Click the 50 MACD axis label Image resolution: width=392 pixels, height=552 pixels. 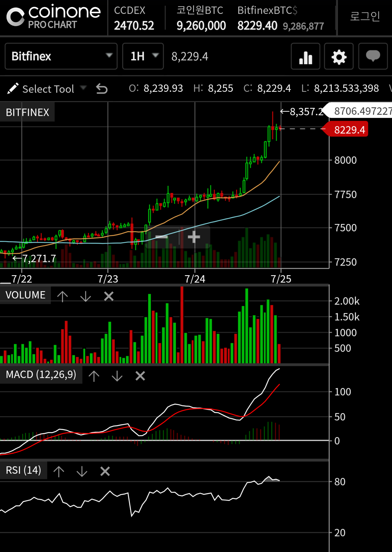[x=340, y=417]
